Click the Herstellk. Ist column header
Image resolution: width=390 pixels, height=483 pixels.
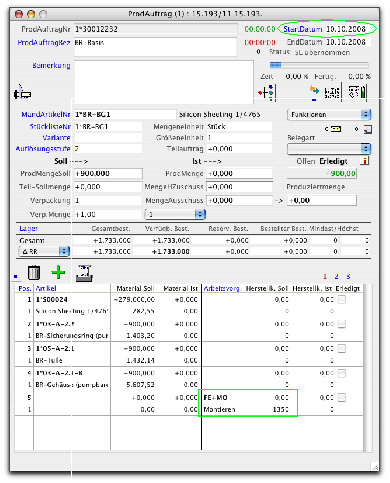pyautogui.click(x=313, y=289)
